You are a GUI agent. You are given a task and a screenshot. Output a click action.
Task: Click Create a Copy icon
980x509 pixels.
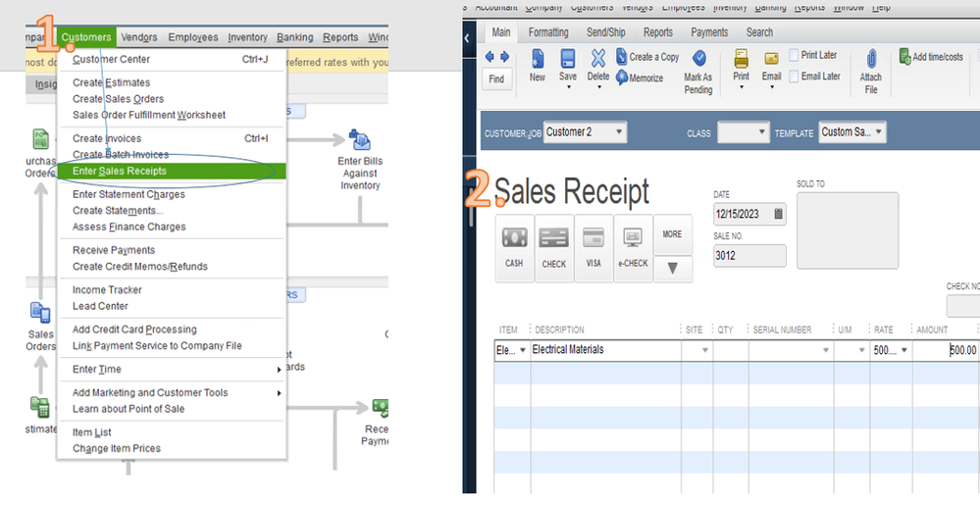tap(622, 56)
